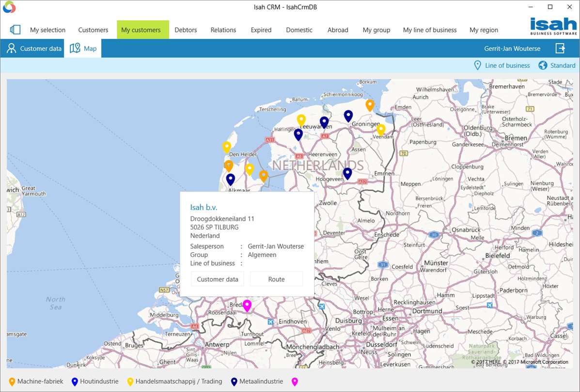Open the My selection tab

[47, 30]
